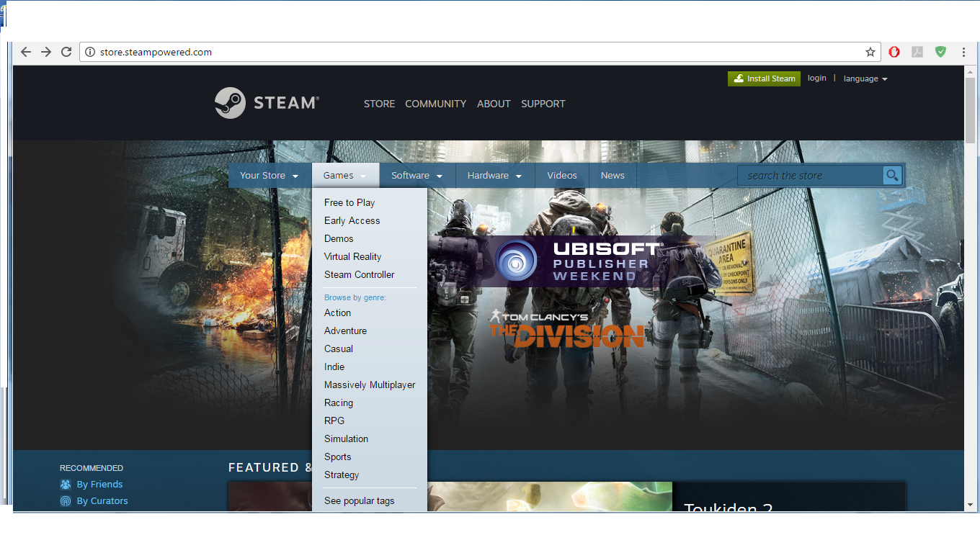Screen dimensions: 980x553
Task: Select Free to Play menu entry
Action: click(x=349, y=202)
